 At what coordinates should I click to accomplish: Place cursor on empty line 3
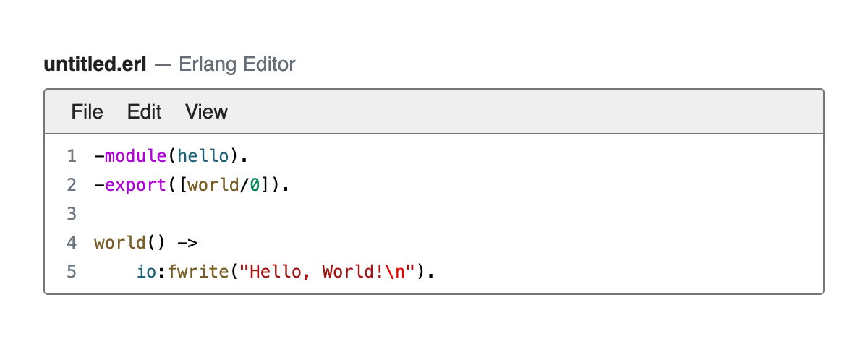click(x=434, y=214)
